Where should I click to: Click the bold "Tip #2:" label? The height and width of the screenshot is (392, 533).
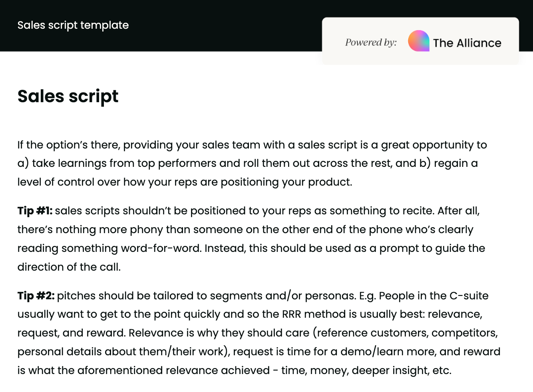[36, 296]
